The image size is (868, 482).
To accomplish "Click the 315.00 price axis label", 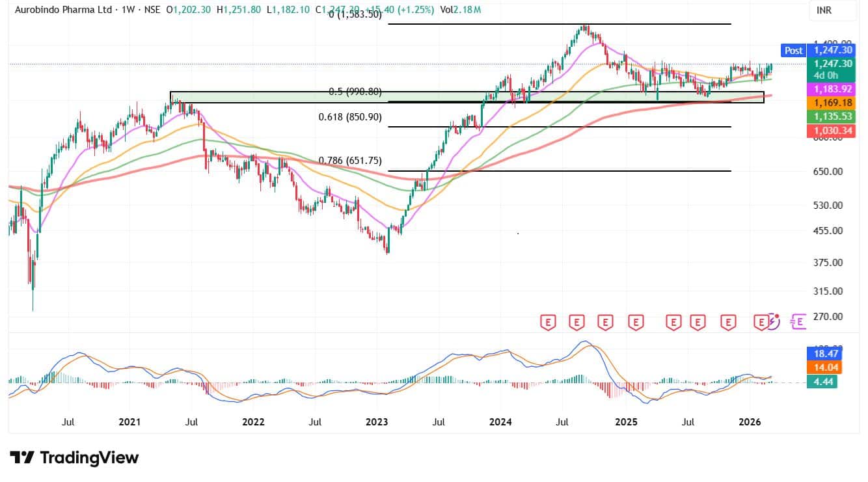I will 827,291.
